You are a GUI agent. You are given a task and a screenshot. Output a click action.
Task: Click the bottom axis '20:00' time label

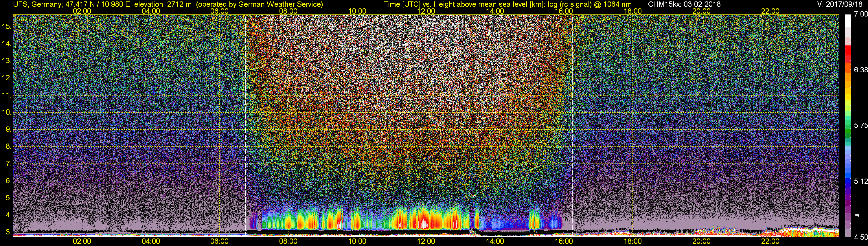tap(702, 241)
